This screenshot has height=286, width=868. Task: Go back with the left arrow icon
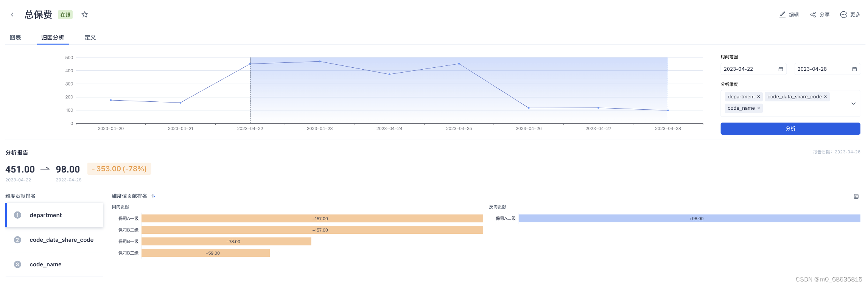pos(12,15)
